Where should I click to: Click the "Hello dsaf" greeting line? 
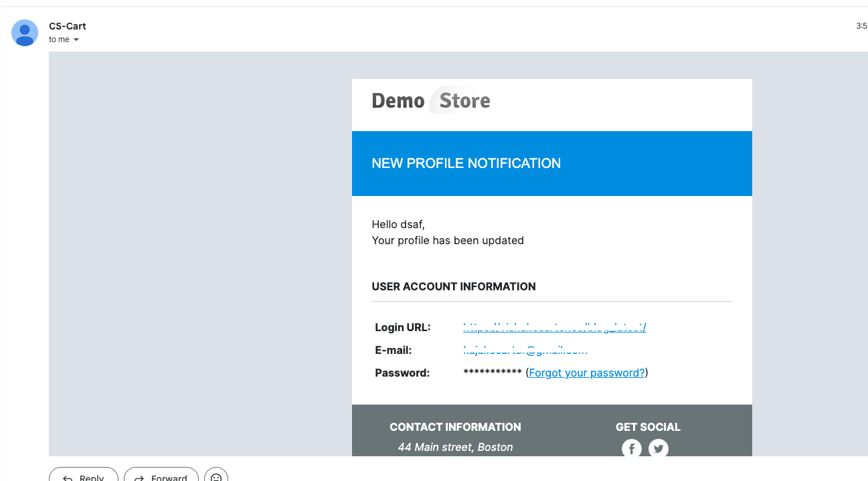click(x=398, y=224)
